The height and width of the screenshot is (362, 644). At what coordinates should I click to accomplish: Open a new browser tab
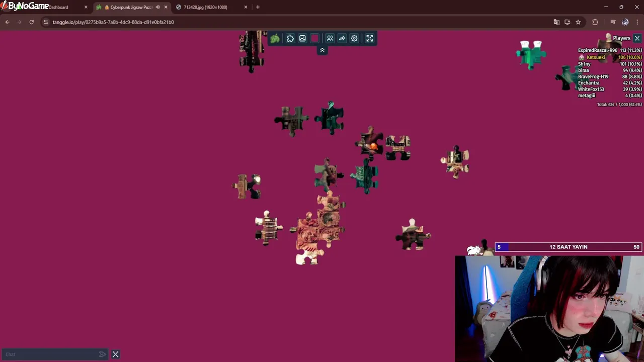pos(258,7)
